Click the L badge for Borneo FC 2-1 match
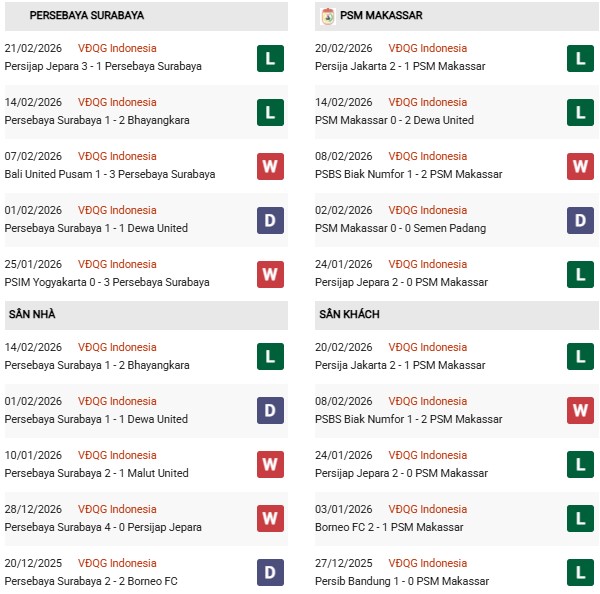Image resolution: width=600 pixels, height=594 pixels. pyautogui.click(x=581, y=519)
